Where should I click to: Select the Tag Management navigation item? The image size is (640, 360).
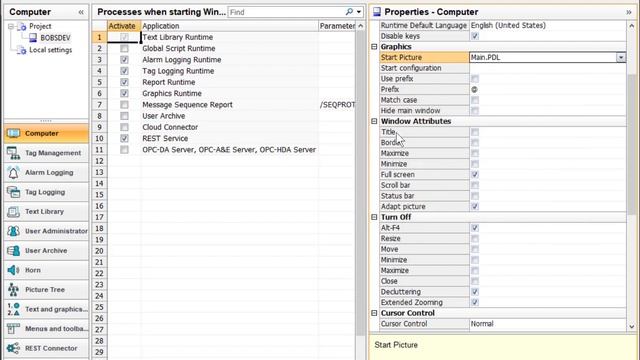click(46, 153)
